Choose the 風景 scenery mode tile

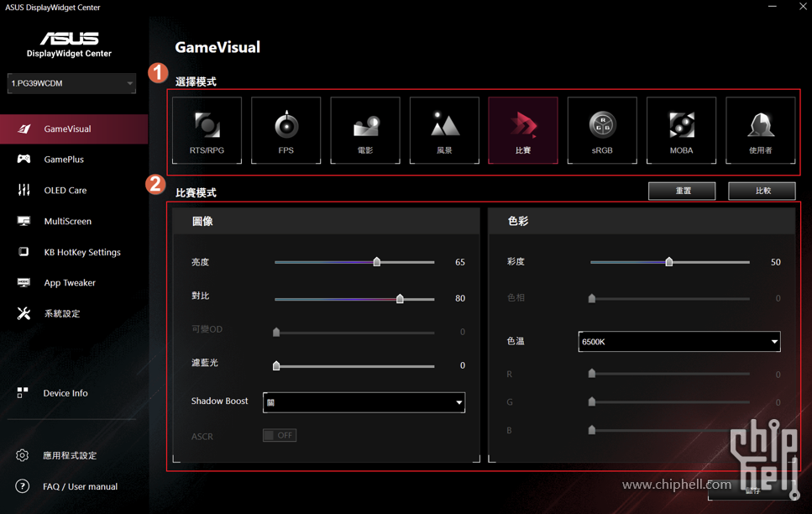[x=444, y=130]
